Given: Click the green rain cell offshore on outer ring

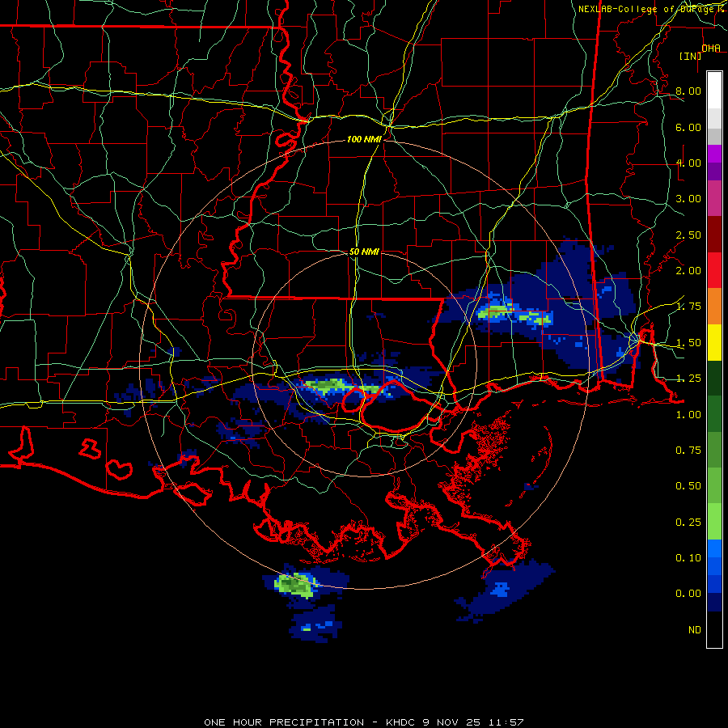Looking at the screenshot, I should tap(296, 585).
